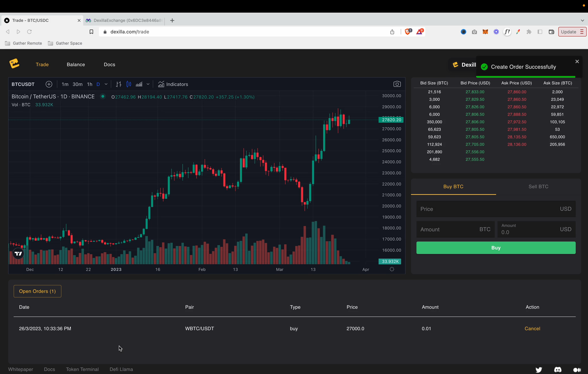Open the browser extensions puzzle icon
The width and height of the screenshot is (588, 374).
[x=529, y=32]
